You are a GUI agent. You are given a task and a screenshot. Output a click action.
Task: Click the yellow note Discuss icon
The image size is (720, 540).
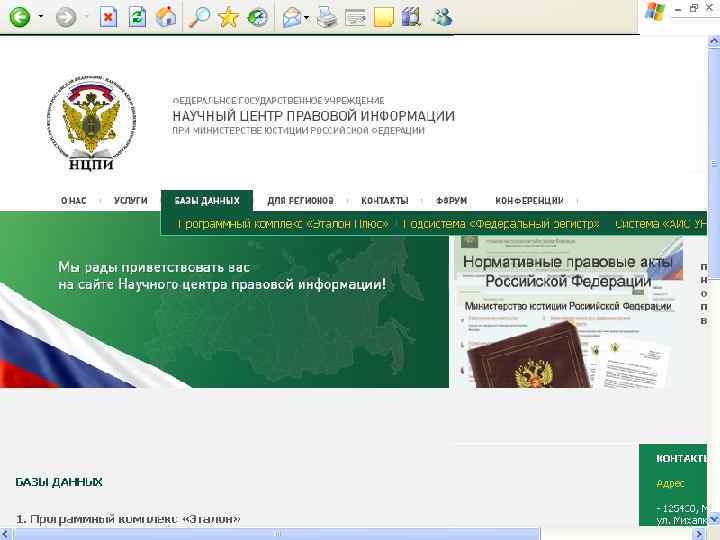383,17
